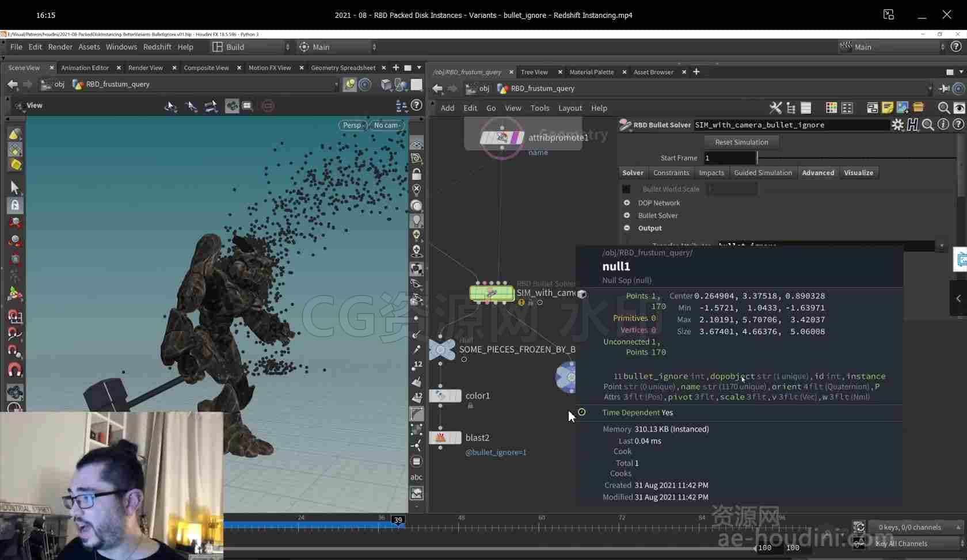Click the SIM_with_camera RBD Bullet Solver node
Screen dimensions: 967x560
[492, 293]
